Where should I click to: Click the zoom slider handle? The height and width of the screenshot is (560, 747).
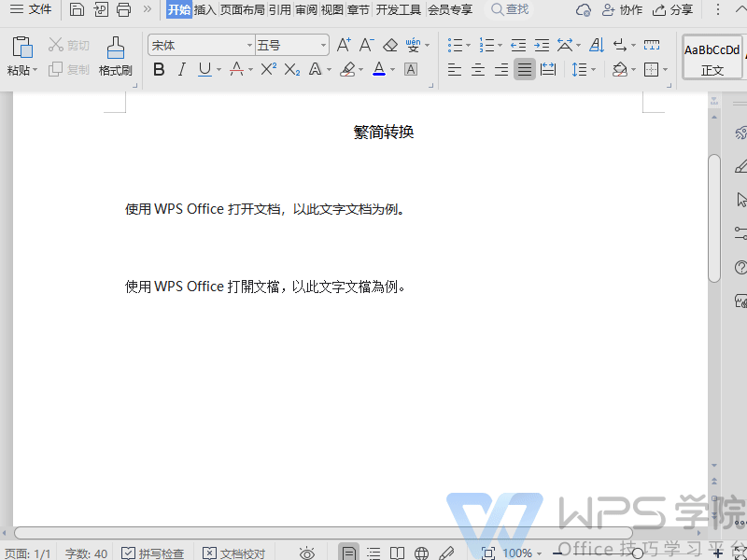pos(638,553)
